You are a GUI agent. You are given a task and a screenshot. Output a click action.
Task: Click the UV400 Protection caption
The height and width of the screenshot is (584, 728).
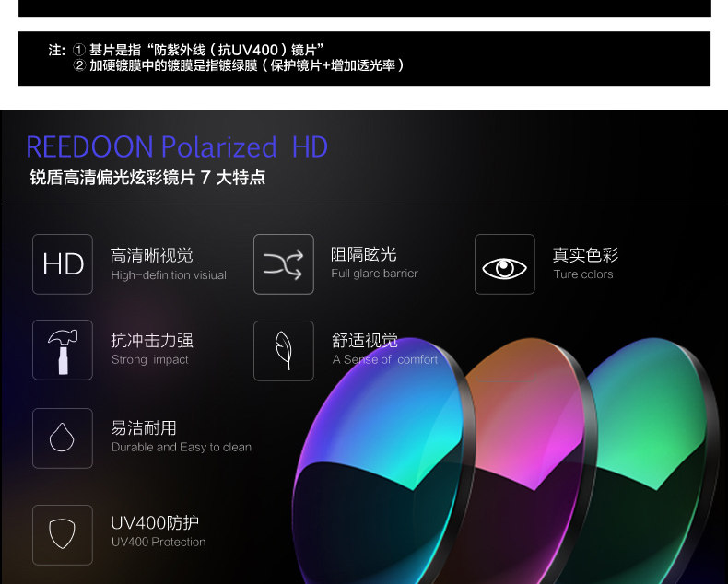(x=159, y=542)
